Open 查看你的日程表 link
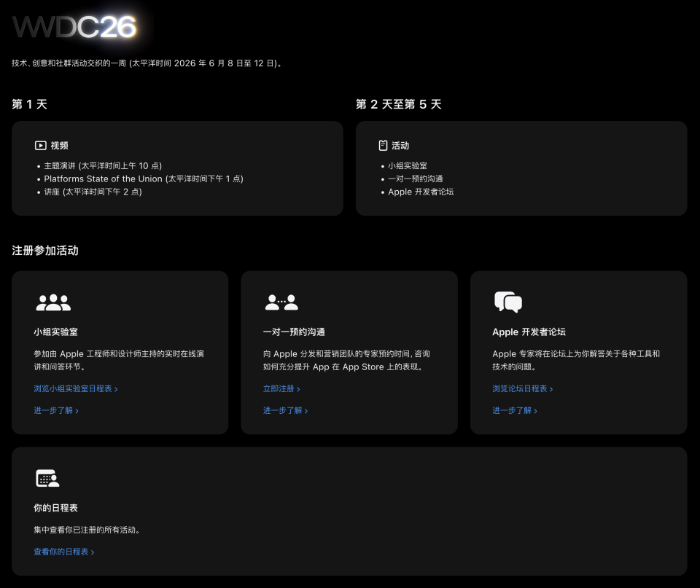The width and height of the screenshot is (700, 588). 64,552
